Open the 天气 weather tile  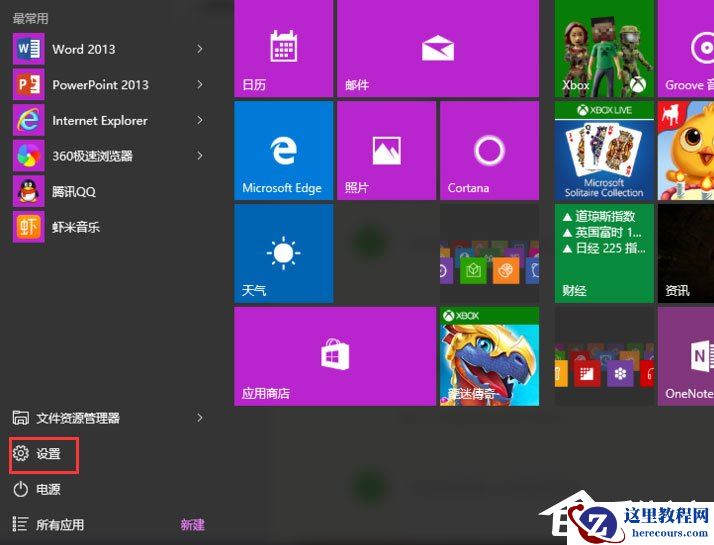click(283, 254)
